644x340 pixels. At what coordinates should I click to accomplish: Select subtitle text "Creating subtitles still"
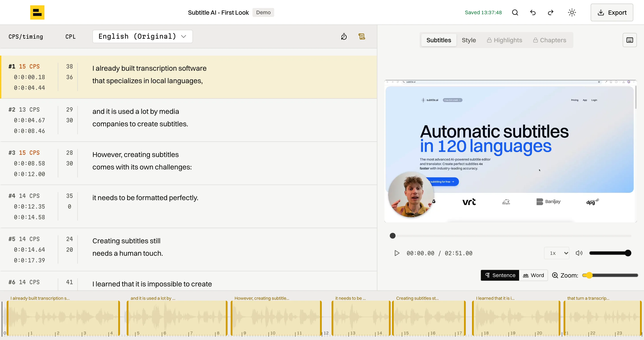[126, 241]
